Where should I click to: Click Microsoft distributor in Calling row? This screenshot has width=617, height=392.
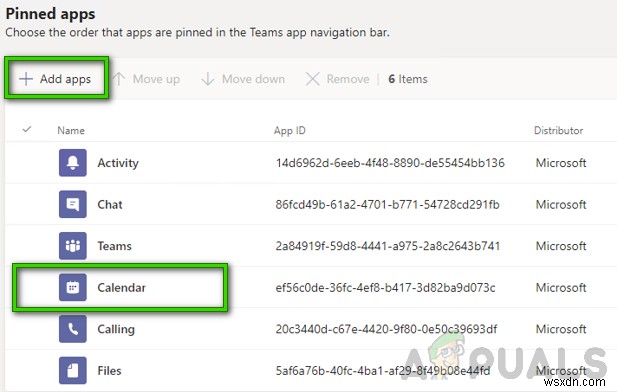point(561,329)
